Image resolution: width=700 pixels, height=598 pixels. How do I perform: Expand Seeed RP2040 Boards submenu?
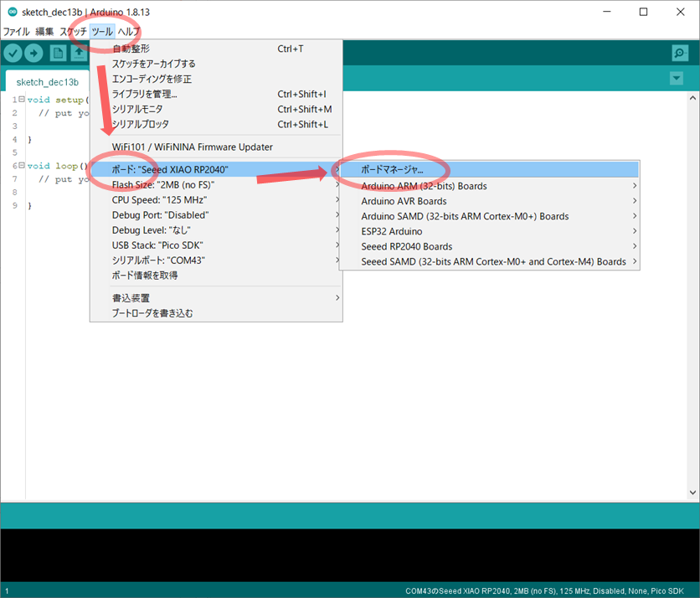coord(489,246)
